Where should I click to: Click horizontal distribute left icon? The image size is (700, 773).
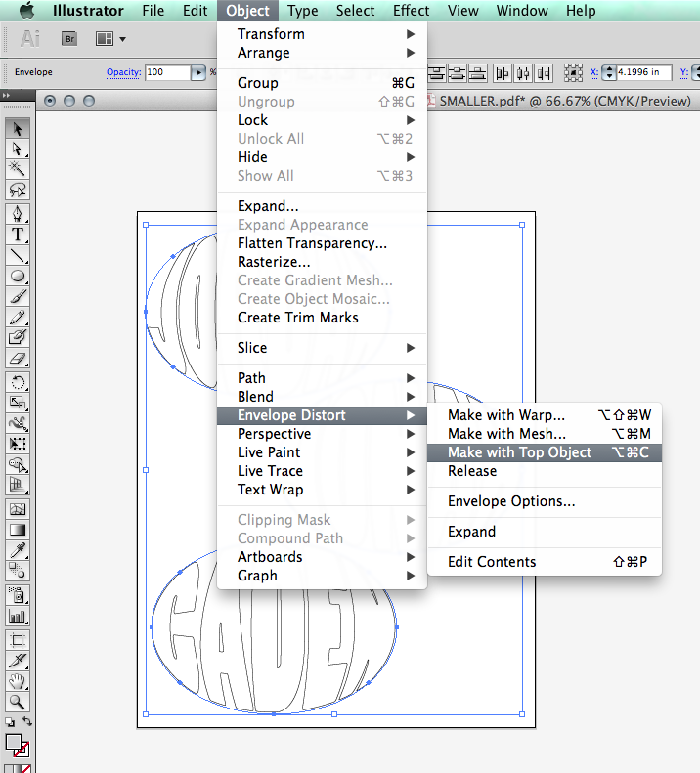[503, 73]
